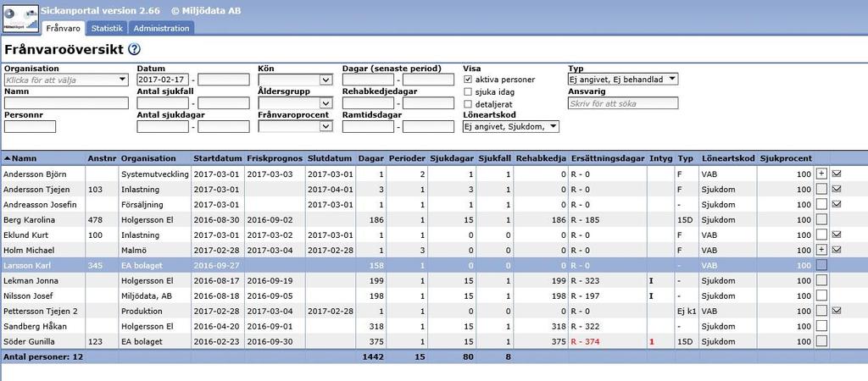Sort by the Startdatum column header
The width and height of the screenshot is (868, 381).
pyautogui.click(x=218, y=158)
